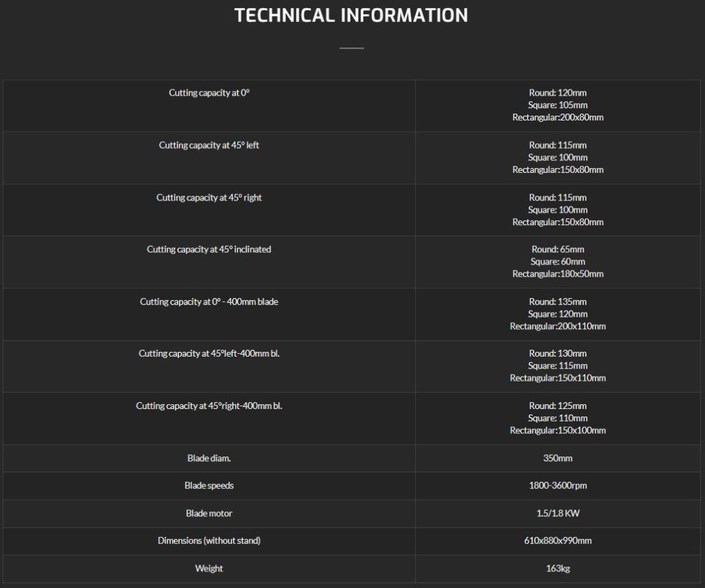
Task: Click the 'Cutting capacity at 0°' row label
Action: point(209,93)
